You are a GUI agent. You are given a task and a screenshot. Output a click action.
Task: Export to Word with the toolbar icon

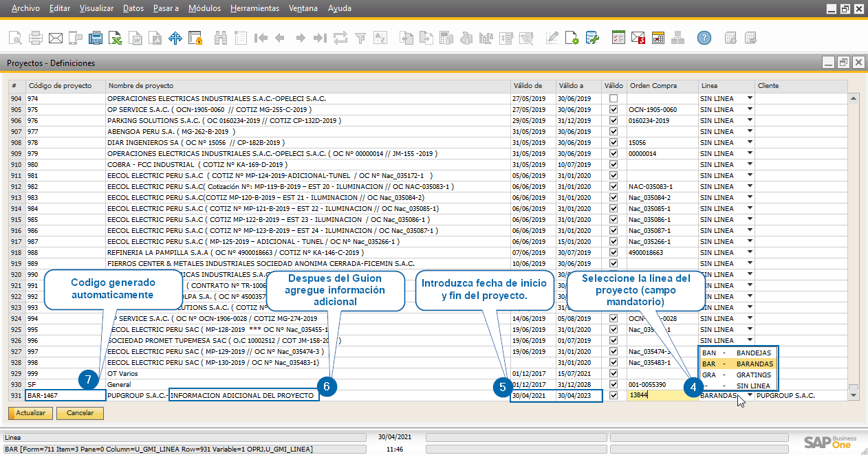pyautogui.click(x=135, y=38)
